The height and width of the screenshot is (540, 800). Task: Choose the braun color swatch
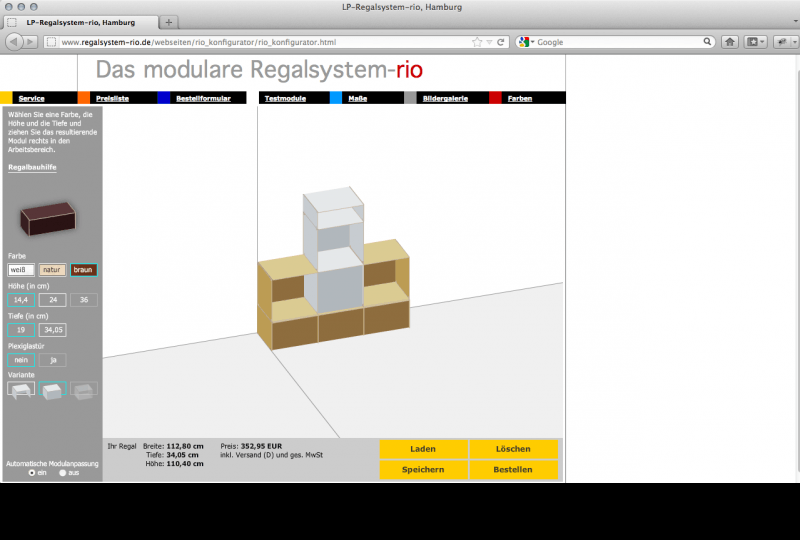84,269
